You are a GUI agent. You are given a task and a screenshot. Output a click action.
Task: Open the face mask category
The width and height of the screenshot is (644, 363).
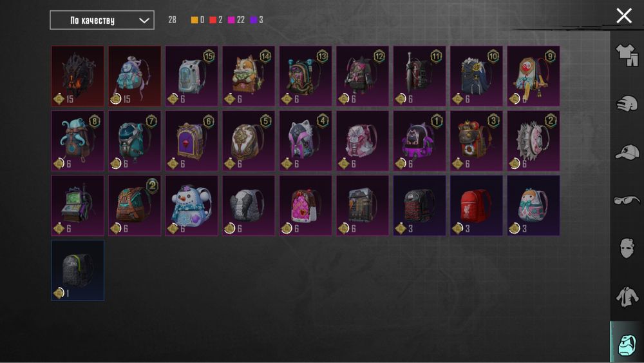627,248
